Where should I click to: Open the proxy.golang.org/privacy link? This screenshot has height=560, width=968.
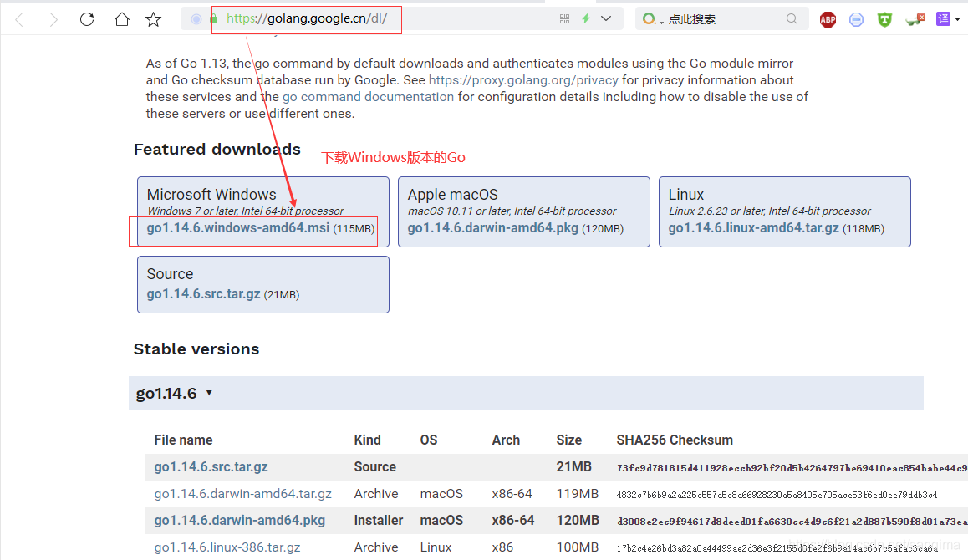(523, 79)
